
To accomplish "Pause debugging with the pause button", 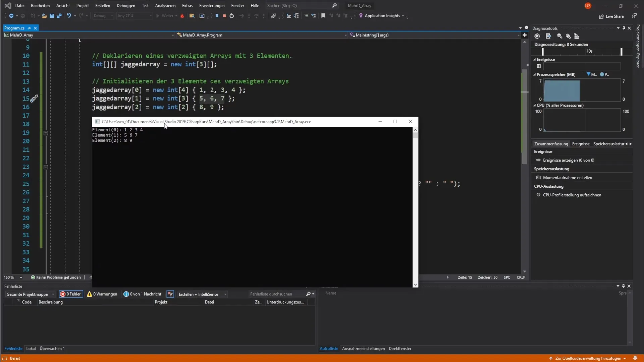I will [x=217, y=16].
